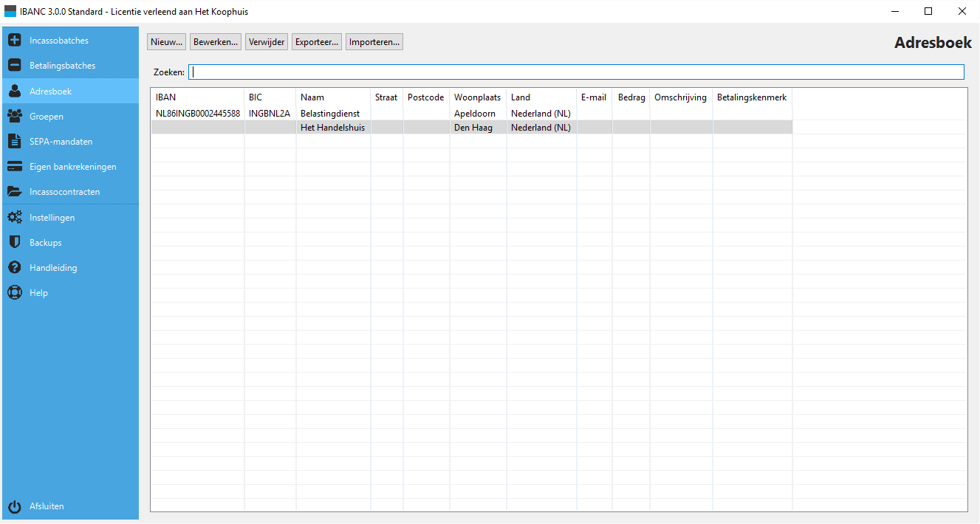Click the Help lifebuoy icon
Screen dimensions: 980x524
click(15, 292)
